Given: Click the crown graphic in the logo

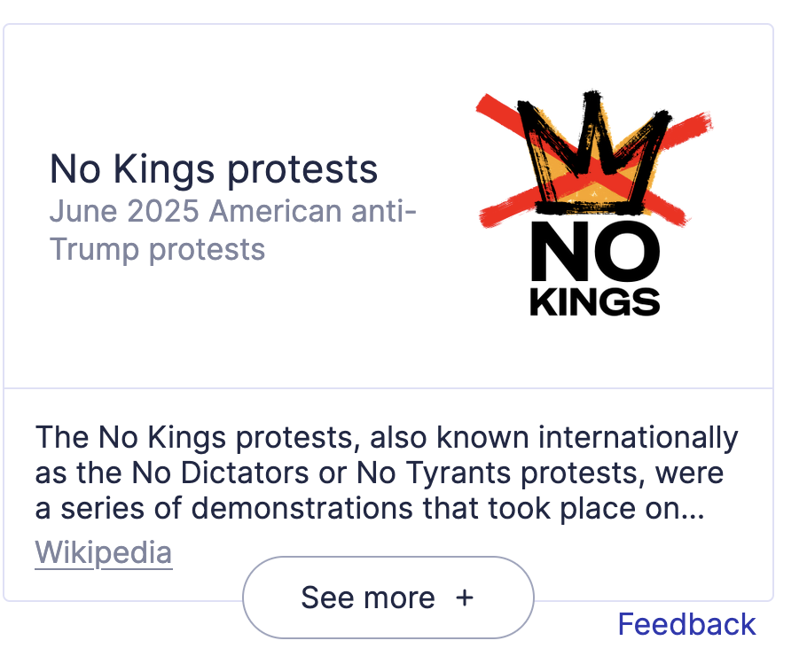Looking at the screenshot, I should click(594, 153).
